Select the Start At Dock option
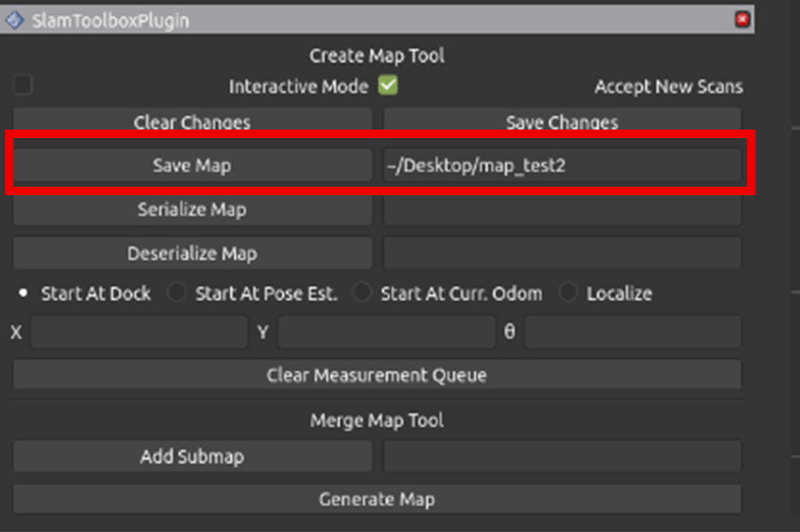Image resolution: width=800 pixels, height=532 pixels. click(x=24, y=293)
